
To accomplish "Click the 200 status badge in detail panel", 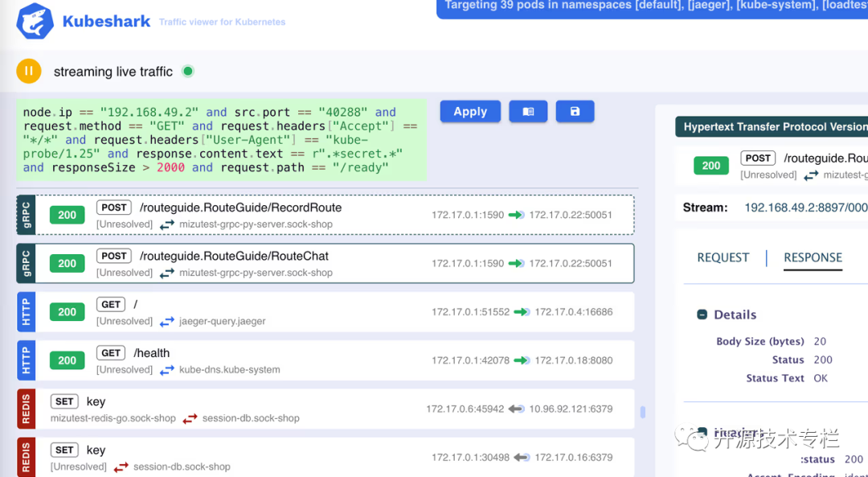I will [x=711, y=166].
